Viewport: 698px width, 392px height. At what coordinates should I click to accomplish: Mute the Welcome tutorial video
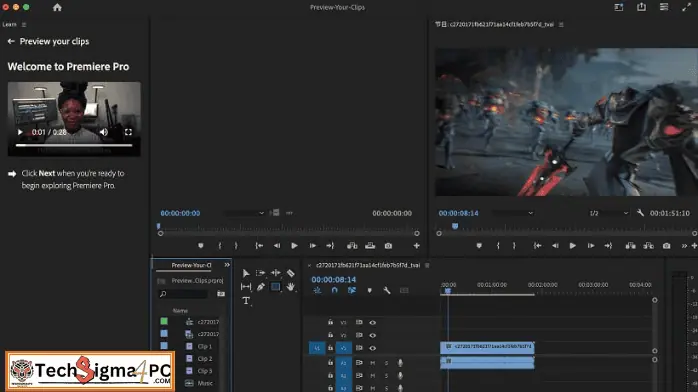[104, 132]
